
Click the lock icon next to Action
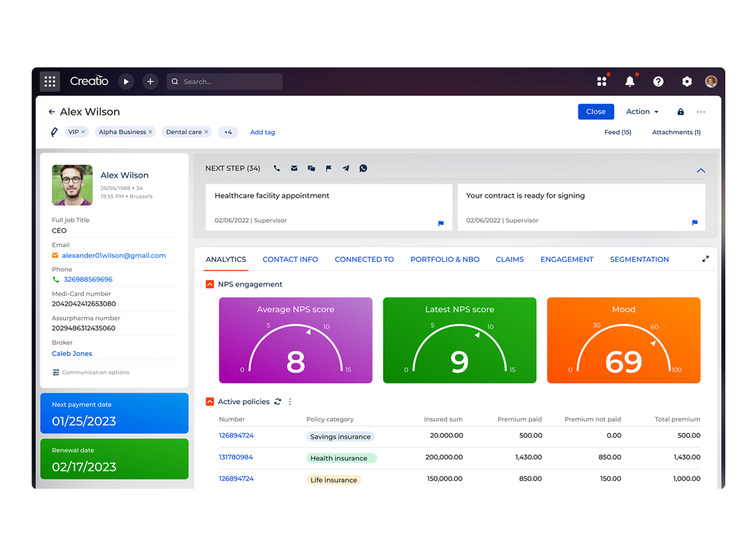681,112
